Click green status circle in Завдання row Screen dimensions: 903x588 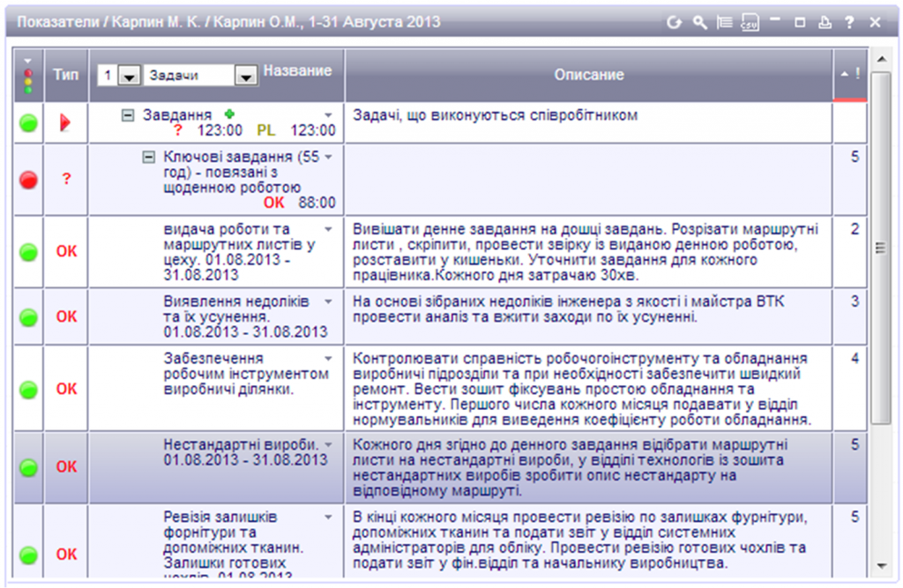pos(28,123)
